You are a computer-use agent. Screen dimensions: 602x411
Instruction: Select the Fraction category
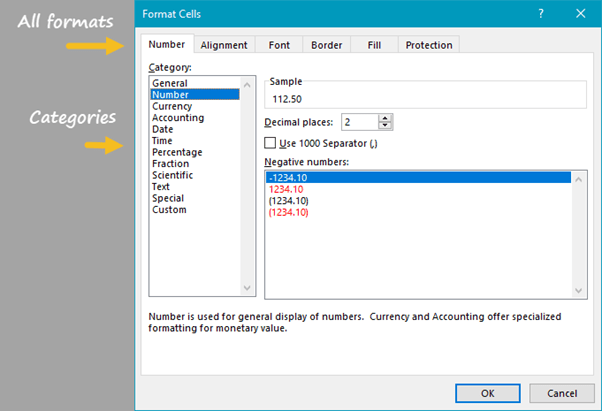point(195,163)
